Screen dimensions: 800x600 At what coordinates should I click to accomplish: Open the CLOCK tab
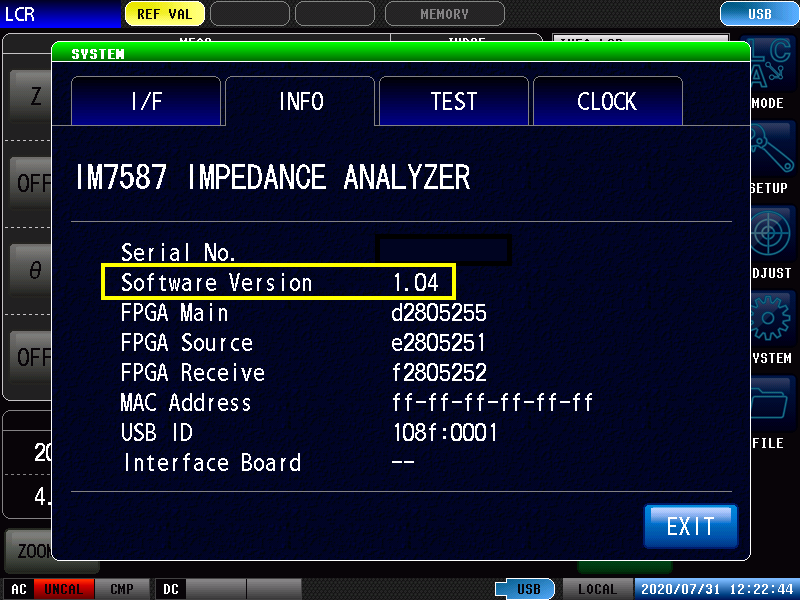[x=608, y=101]
